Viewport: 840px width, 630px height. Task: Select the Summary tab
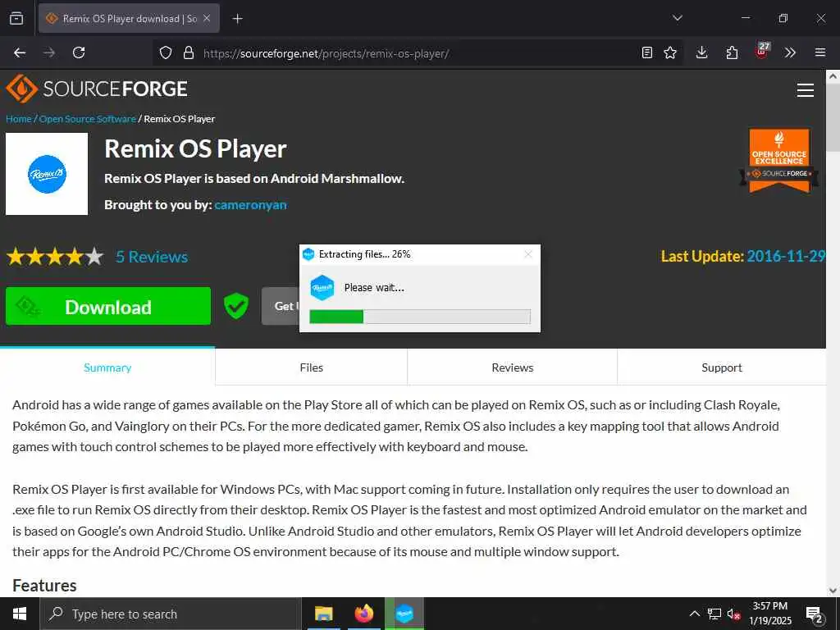(107, 367)
